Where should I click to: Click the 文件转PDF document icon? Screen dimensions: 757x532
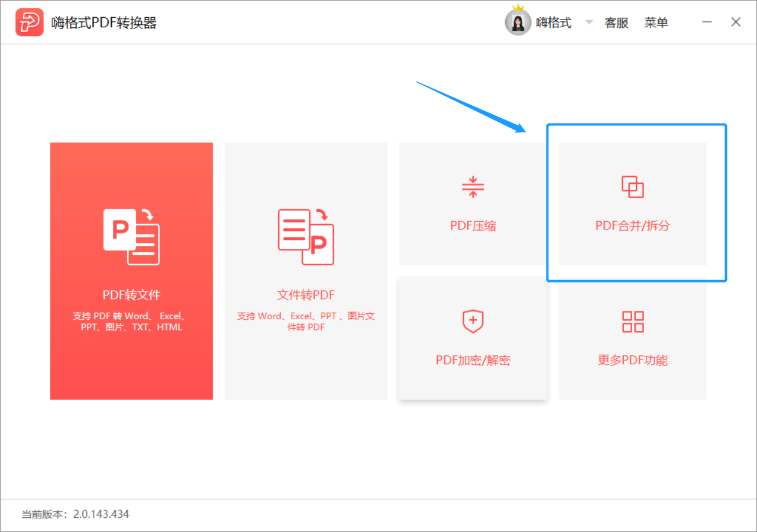click(x=306, y=236)
